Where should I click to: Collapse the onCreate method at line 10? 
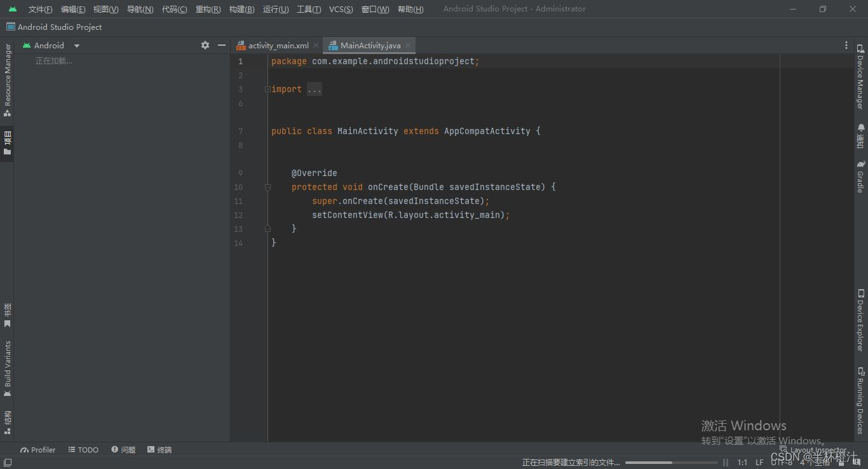pyautogui.click(x=268, y=187)
